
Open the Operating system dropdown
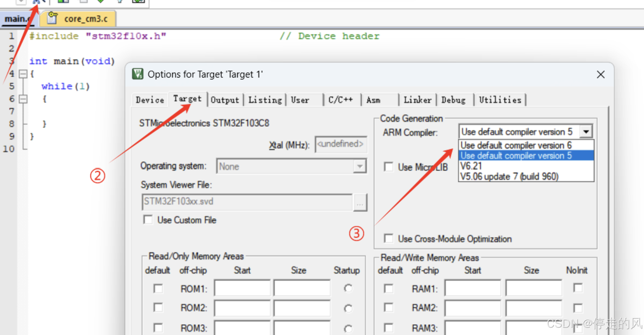click(x=291, y=166)
